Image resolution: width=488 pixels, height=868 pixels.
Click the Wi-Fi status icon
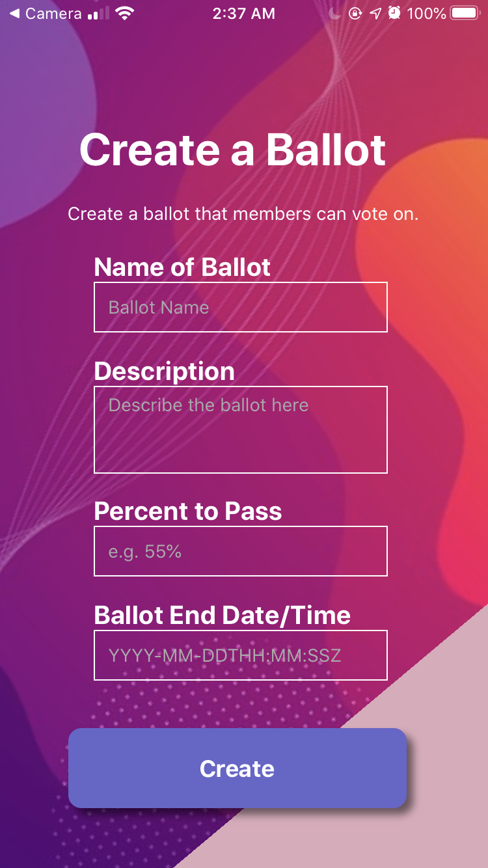[124, 13]
